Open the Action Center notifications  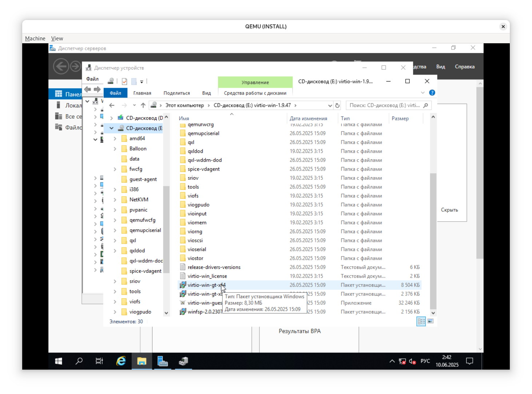469,361
